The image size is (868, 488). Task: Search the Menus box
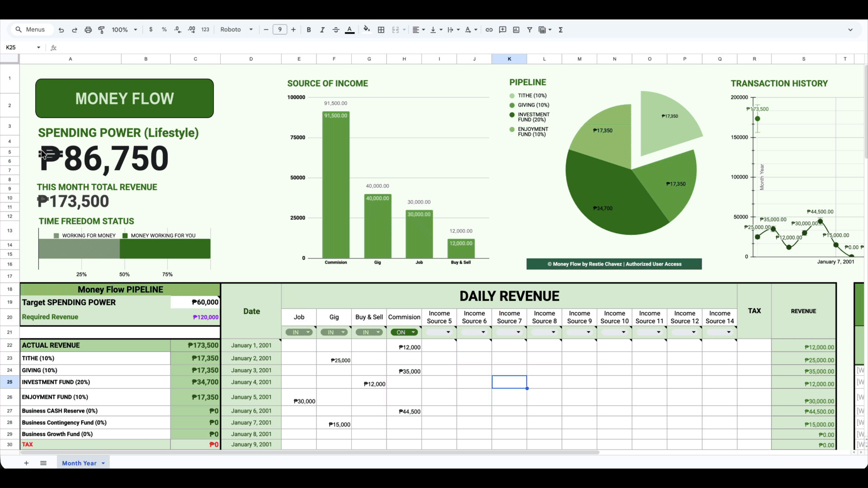(x=32, y=30)
